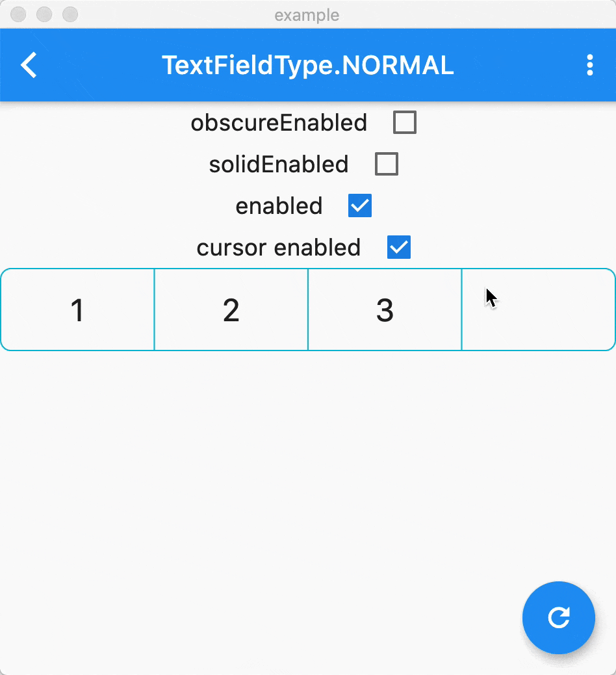616x675 pixels.
Task: Select the PIN cell containing 1
Action: (x=77, y=310)
